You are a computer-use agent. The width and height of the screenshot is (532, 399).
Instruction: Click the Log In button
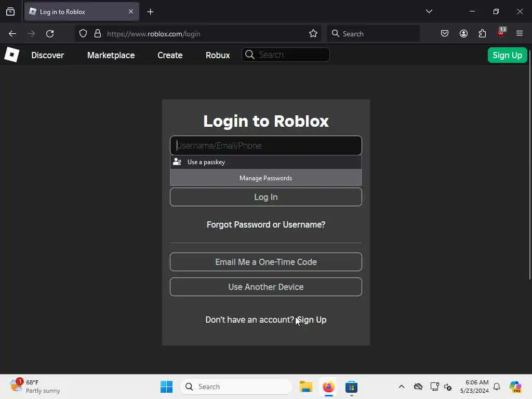point(266,197)
